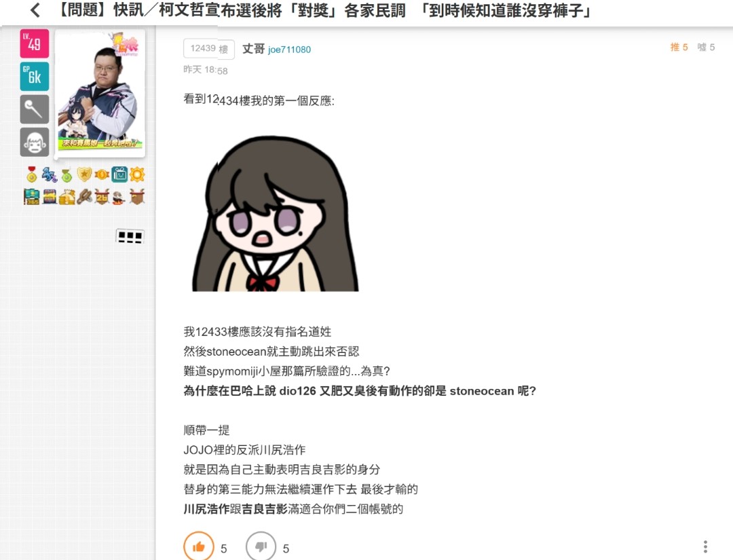733x560 pixels.
Task: Go back using the left chevron arrow
Action: tap(35, 10)
